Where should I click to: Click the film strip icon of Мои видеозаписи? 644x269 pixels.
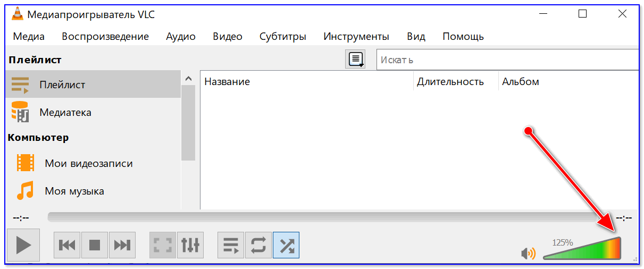coord(25,163)
